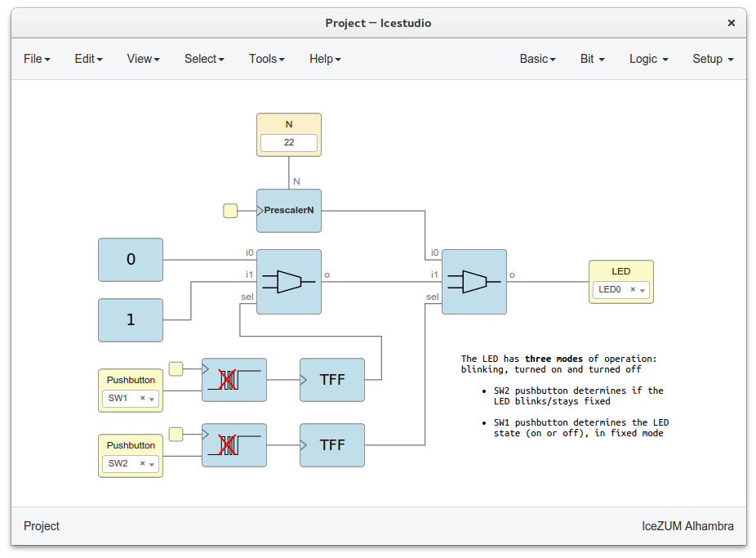The height and width of the screenshot is (558, 756).
Task: Expand the Basic blocks dropdown
Action: click(x=537, y=59)
